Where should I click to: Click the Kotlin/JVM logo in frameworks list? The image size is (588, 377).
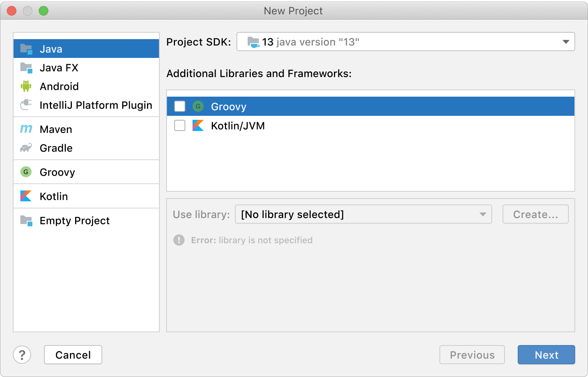coord(198,126)
